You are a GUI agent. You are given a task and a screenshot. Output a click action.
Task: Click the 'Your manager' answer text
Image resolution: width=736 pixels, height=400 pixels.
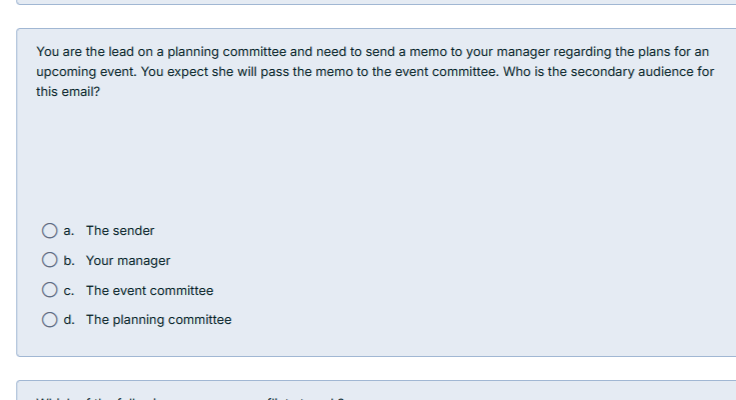(128, 261)
